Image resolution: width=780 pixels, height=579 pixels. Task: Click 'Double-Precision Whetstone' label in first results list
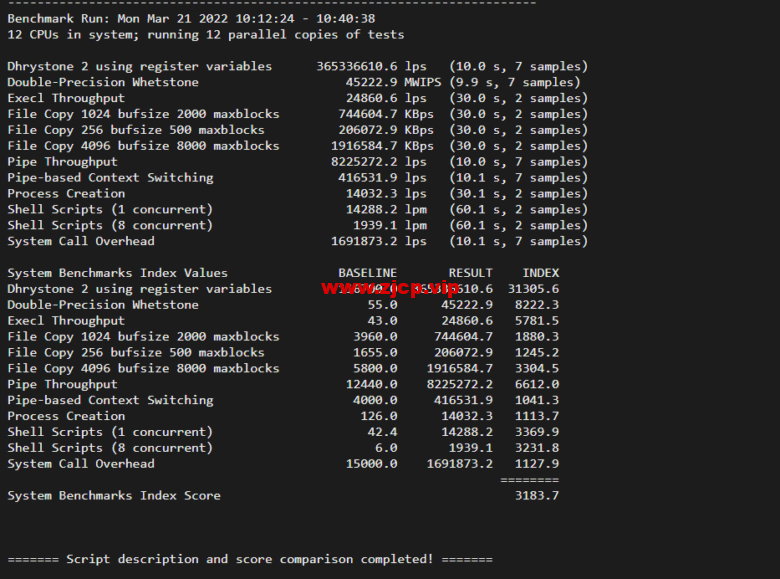pos(103,83)
